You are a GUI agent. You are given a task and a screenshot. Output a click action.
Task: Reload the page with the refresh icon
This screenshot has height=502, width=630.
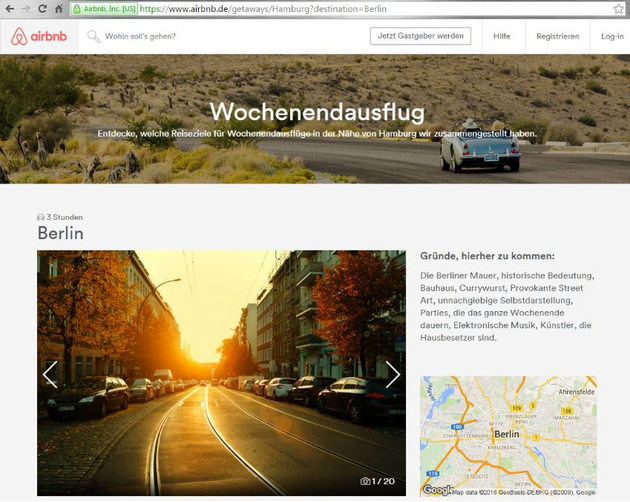[x=42, y=9]
